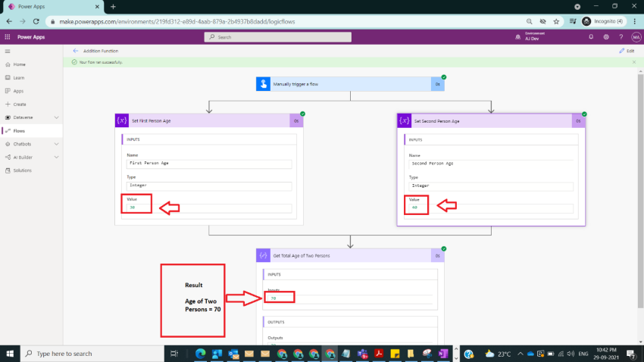Click the Get Total Age compose icon

pyautogui.click(x=263, y=256)
